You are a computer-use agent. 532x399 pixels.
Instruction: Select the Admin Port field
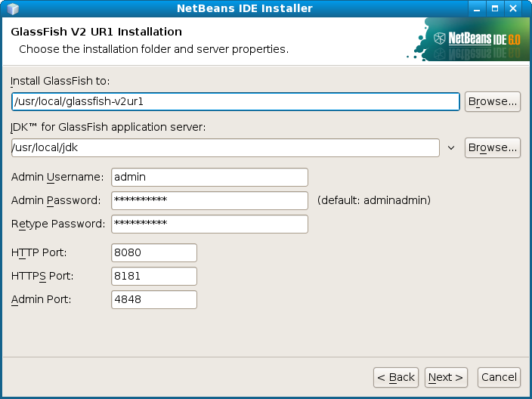click(154, 299)
